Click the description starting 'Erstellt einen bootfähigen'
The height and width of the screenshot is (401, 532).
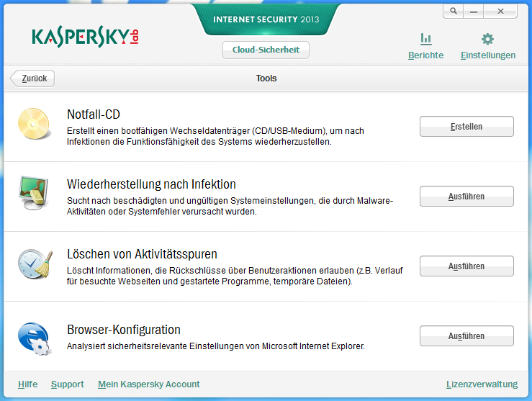pyautogui.click(x=215, y=136)
